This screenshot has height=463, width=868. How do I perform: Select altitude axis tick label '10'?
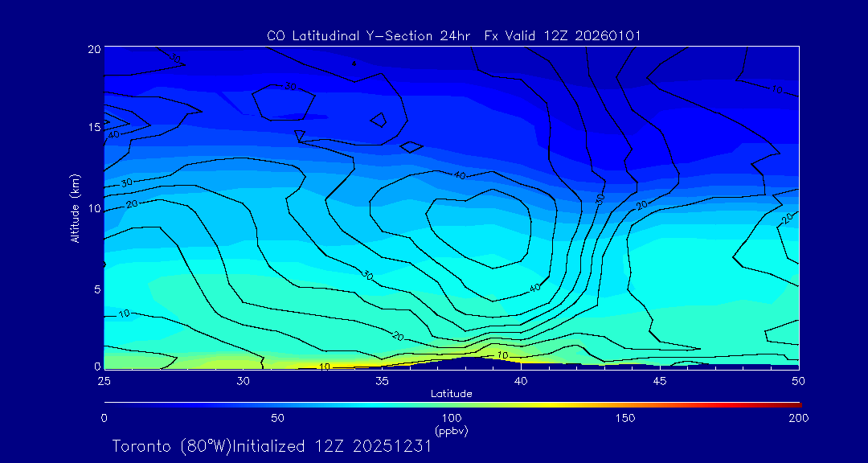[95, 208]
